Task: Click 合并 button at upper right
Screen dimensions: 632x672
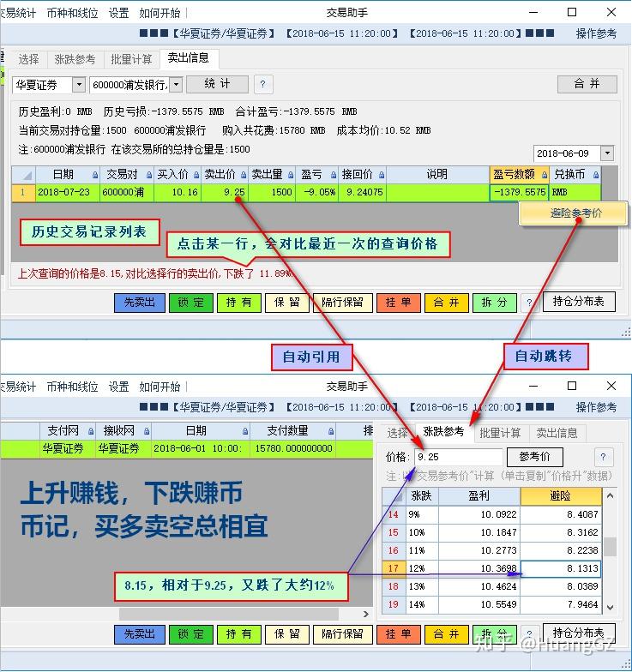Action: click(x=587, y=84)
